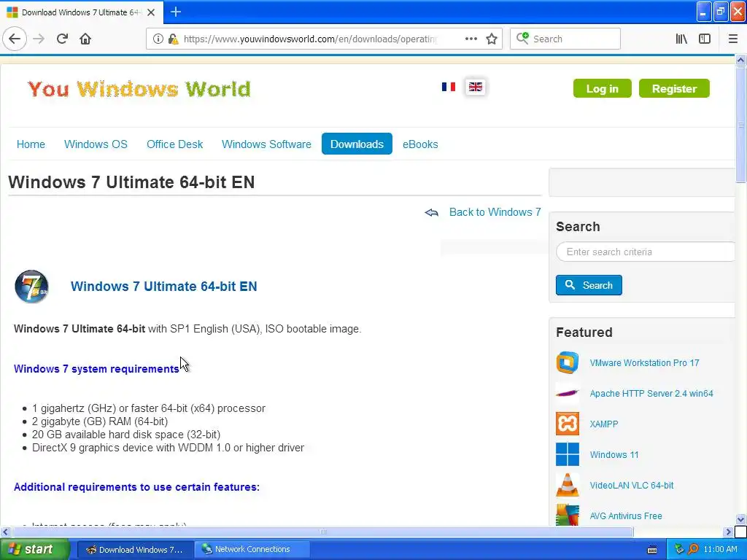Select the Downloads navigation tab
747x560 pixels.
(x=357, y=144)
